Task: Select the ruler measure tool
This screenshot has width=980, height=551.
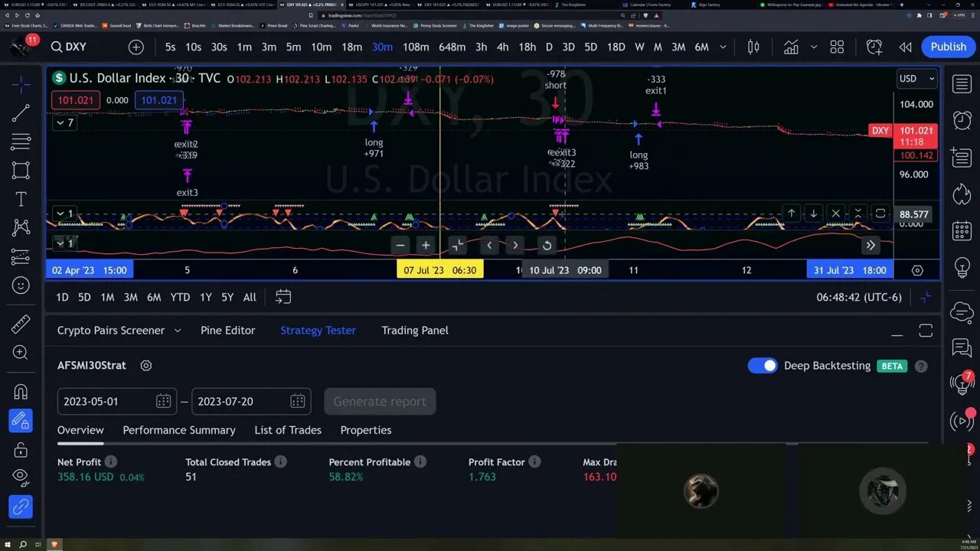Action: pos(21,324)
